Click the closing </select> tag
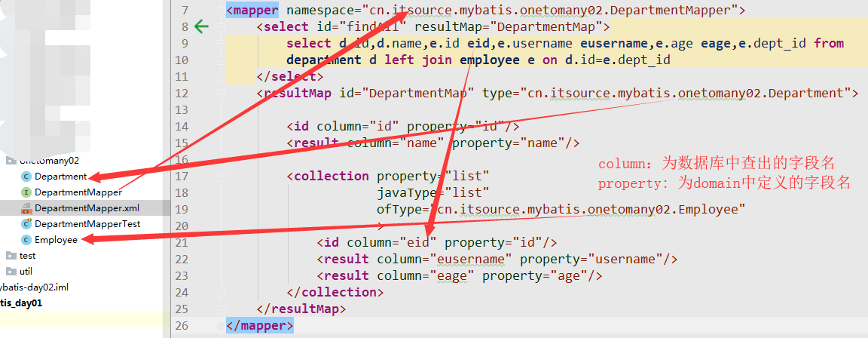 tap(290, 76)
